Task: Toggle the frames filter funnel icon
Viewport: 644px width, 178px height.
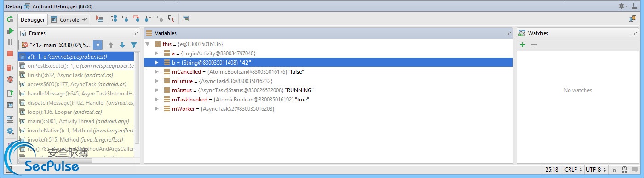Action: pos(134,45)
